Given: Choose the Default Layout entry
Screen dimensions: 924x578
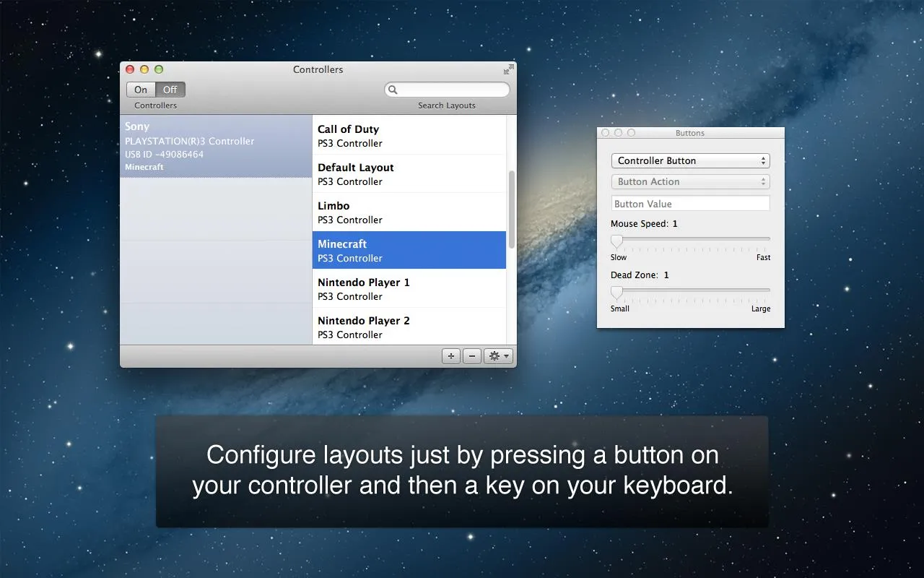Looking at the screenshot, I should pyautogui.click(x=409, y=173).
